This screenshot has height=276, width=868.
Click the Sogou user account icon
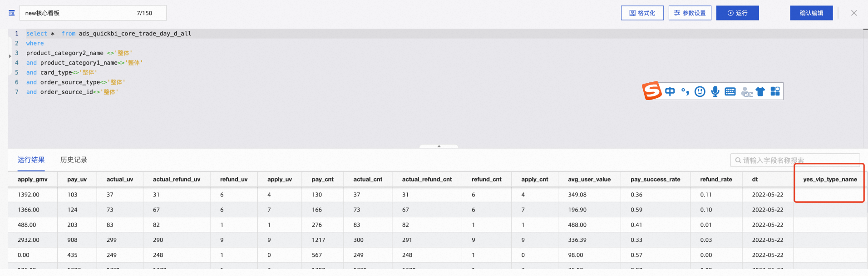tap(746, 92)
